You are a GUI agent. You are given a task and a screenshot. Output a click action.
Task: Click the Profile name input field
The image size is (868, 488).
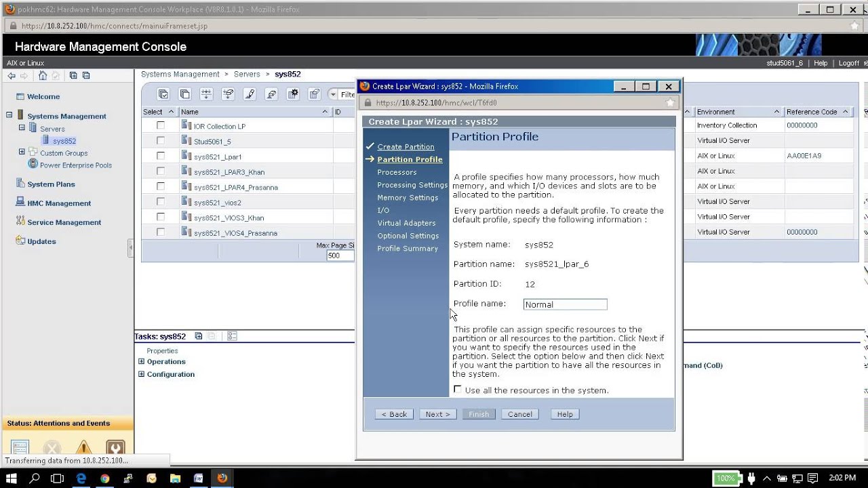tap(565, 304)
